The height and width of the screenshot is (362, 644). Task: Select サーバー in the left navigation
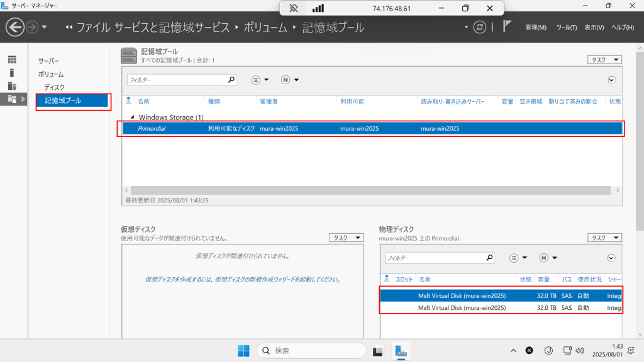[x=48, y=61]
